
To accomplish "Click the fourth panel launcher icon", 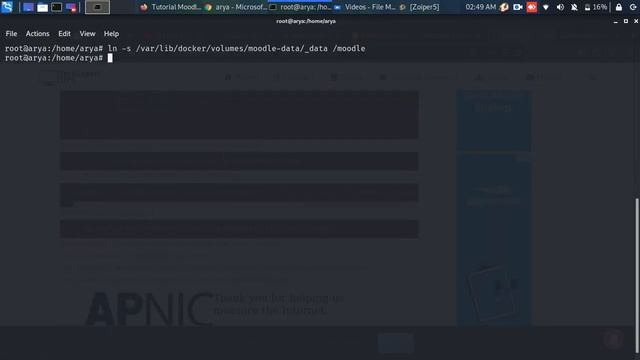I will [71, 7].
